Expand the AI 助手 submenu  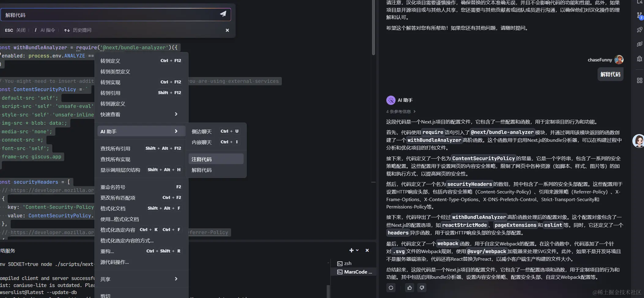tap(141, 131)
